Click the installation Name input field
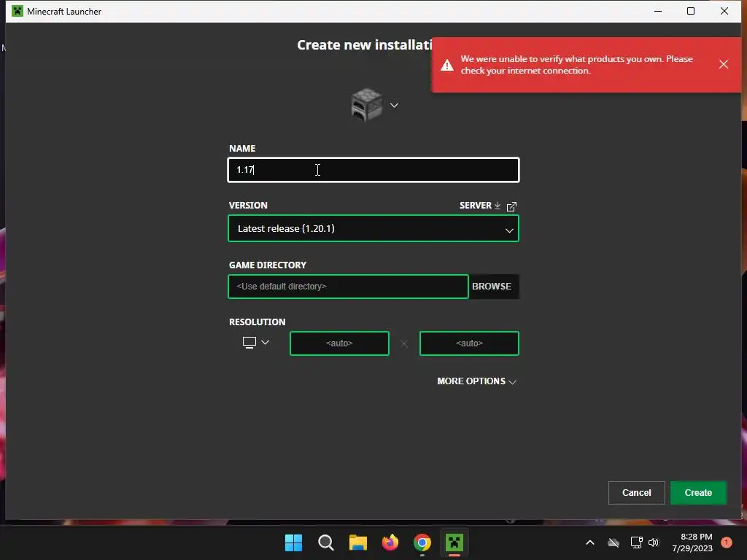The height and width of the screenshot is (560, 747). (373, 170)
